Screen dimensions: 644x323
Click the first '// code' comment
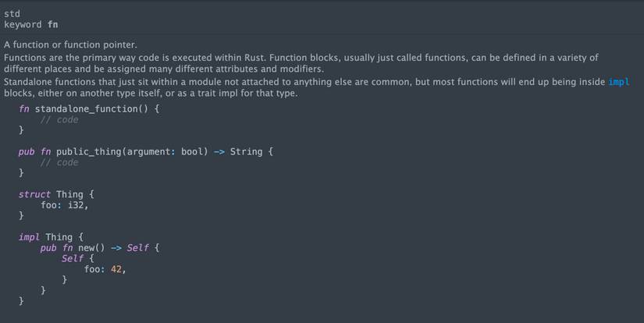tap(59, 119)
